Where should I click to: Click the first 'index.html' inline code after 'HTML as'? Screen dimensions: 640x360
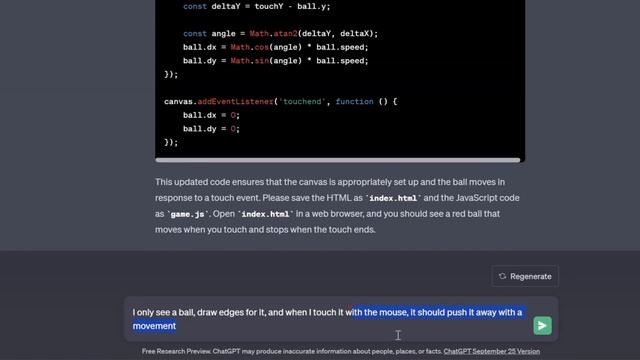click(393, 198)
